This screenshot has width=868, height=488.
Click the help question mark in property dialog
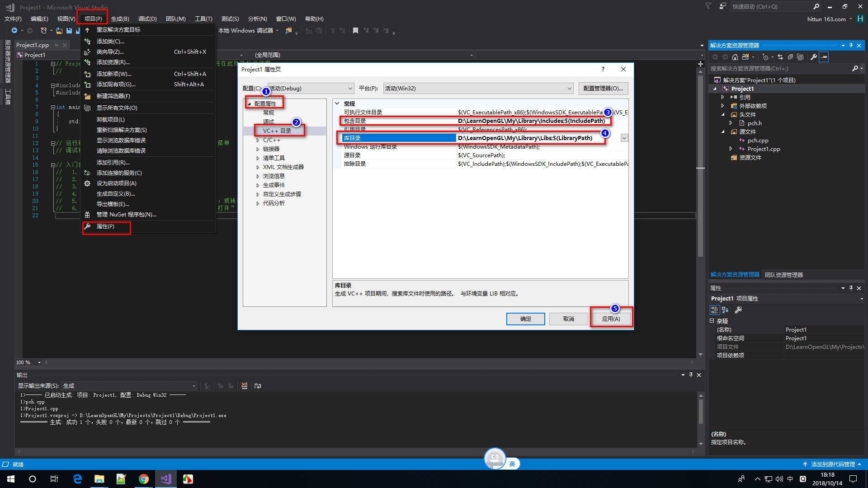point(603,69)
